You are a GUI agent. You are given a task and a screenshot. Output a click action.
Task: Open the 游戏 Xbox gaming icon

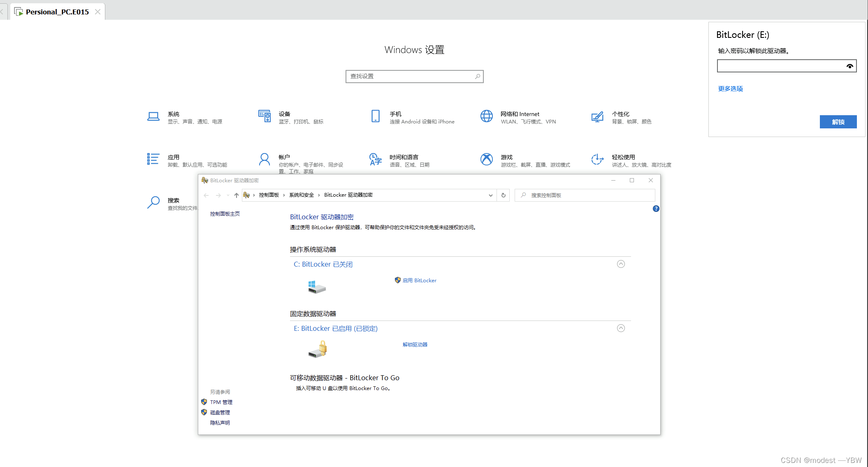(x=486, y=159)
